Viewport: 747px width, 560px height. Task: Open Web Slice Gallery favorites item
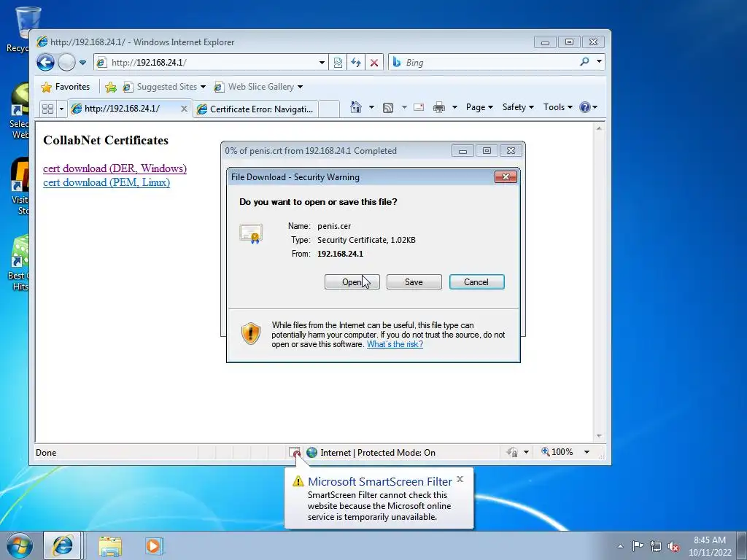pyautogui.click(x=258, y=87)
